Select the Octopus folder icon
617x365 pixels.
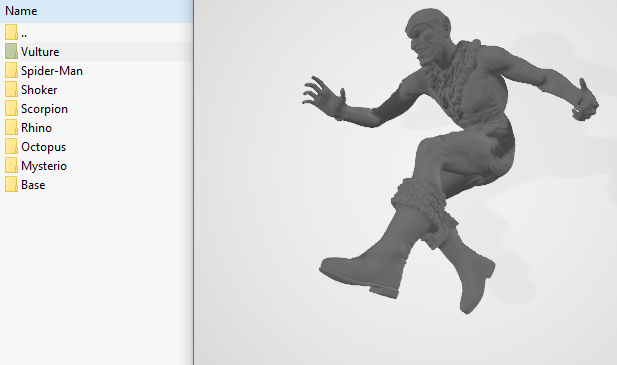[11, 146]
